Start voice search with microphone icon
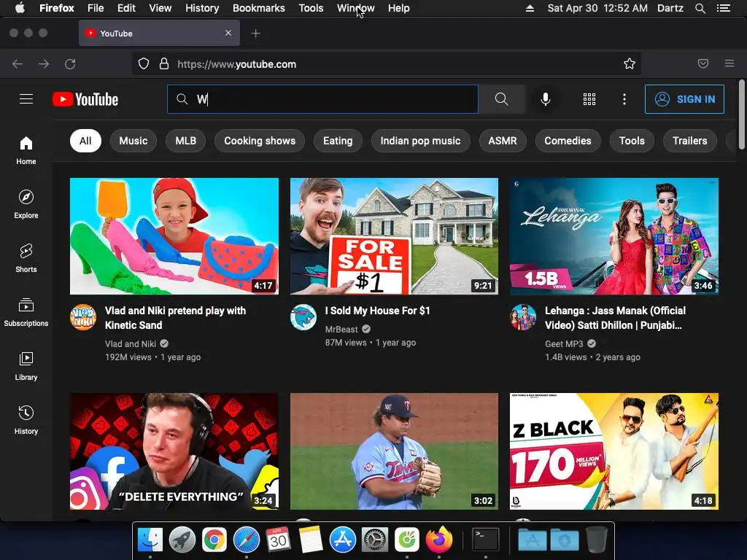The height and width of the screenshot is (560, 747). (x=546, y=99)
